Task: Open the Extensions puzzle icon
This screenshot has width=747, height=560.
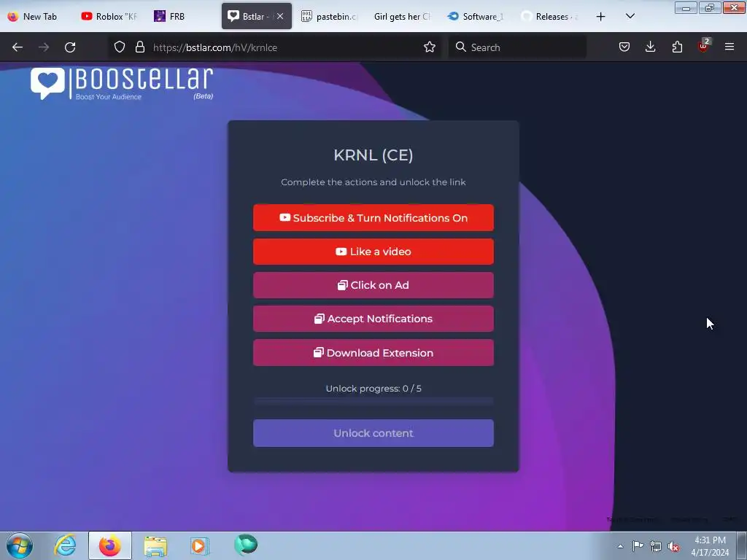Action: 677,47
